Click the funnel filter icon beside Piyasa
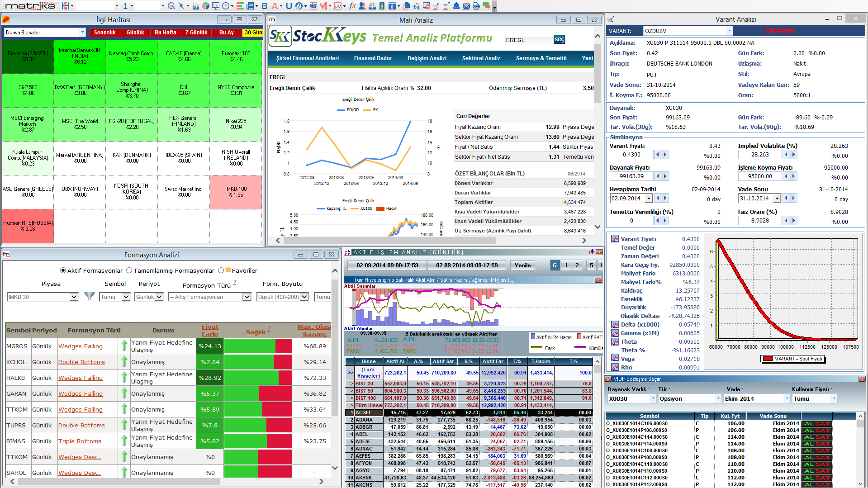The width and height of the screenshot is (868, 488). (90, 296)
